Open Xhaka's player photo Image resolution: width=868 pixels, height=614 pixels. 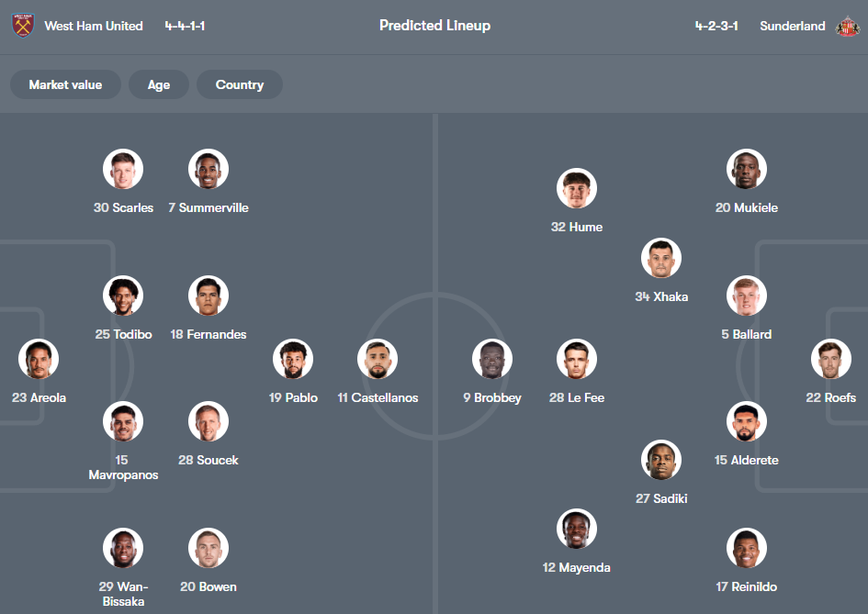pyautogui.click(x=660, y=258)
